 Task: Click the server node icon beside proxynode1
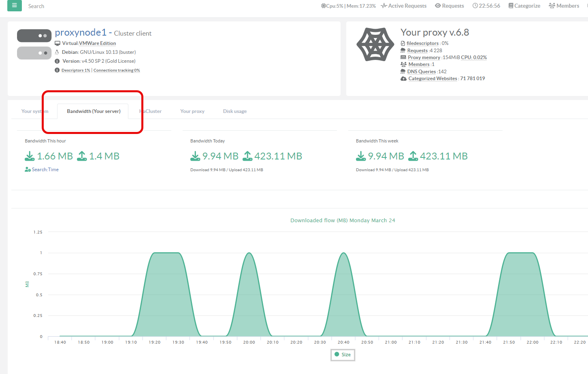pyautogui.click(x=34, y=44)
